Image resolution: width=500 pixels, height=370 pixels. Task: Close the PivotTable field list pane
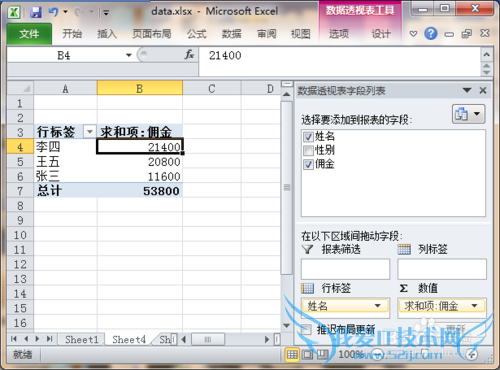tap(483, 90)
